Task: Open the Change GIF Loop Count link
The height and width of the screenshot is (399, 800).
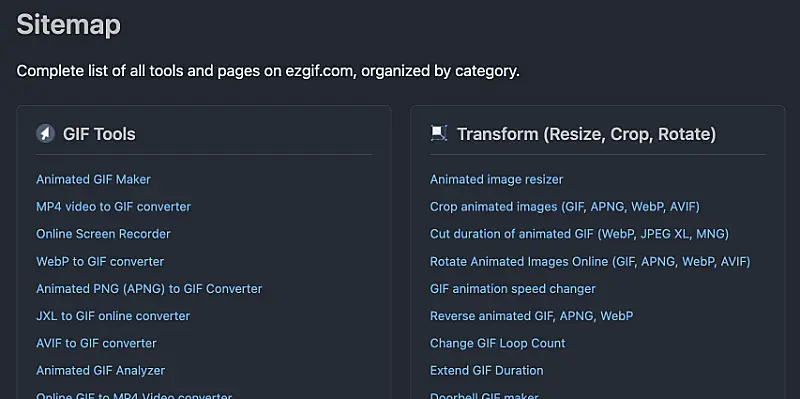Action: point(497,343)
